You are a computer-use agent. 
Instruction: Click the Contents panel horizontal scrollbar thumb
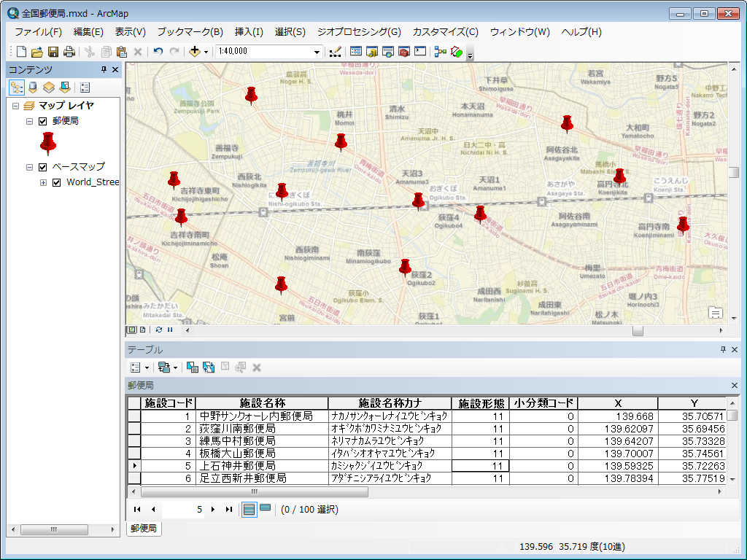54,529
